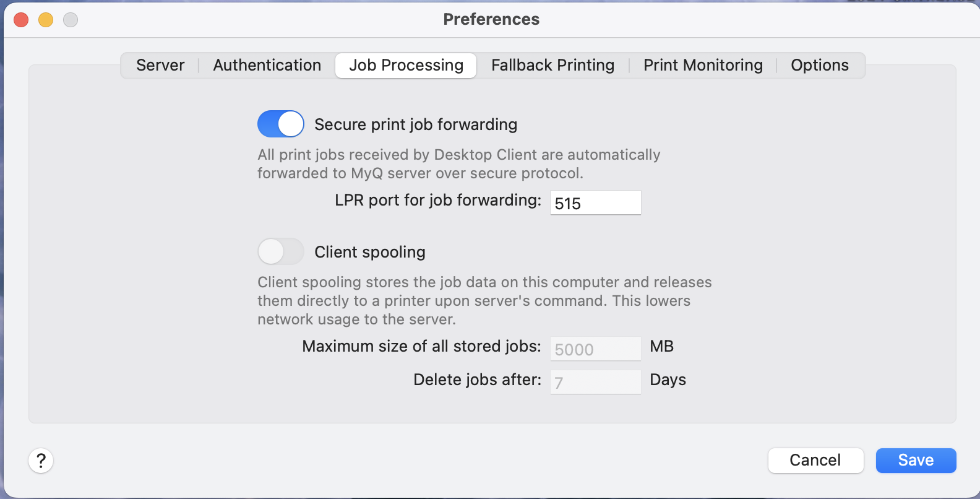The image size is (980, 499).
Task: Click the Maximum size of stored jobs field
Action: [x=595, y=349]
